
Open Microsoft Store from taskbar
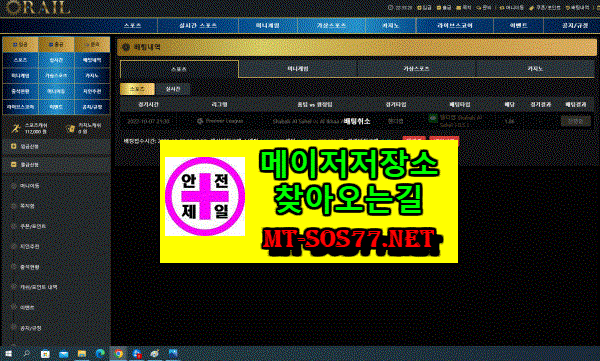tap(45, 354)
